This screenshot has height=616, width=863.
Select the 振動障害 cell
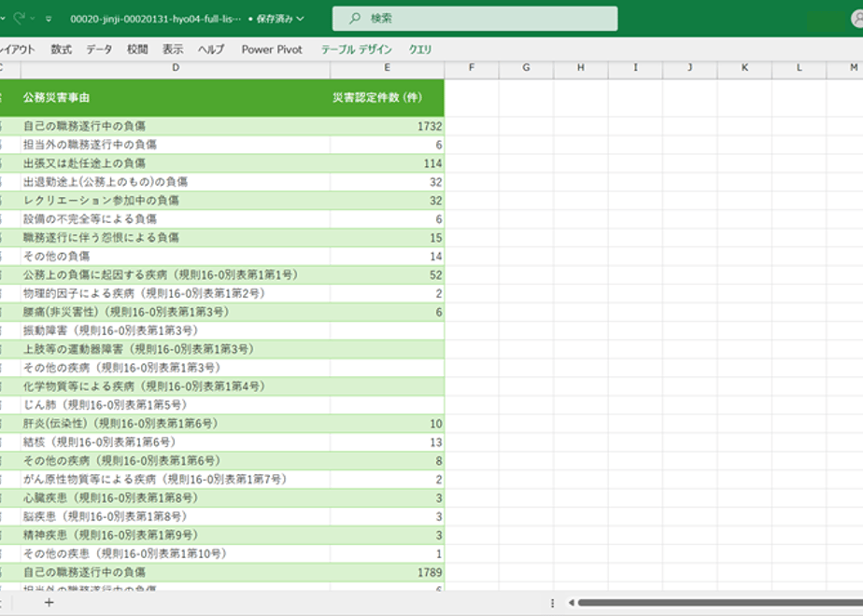point(176,330)
